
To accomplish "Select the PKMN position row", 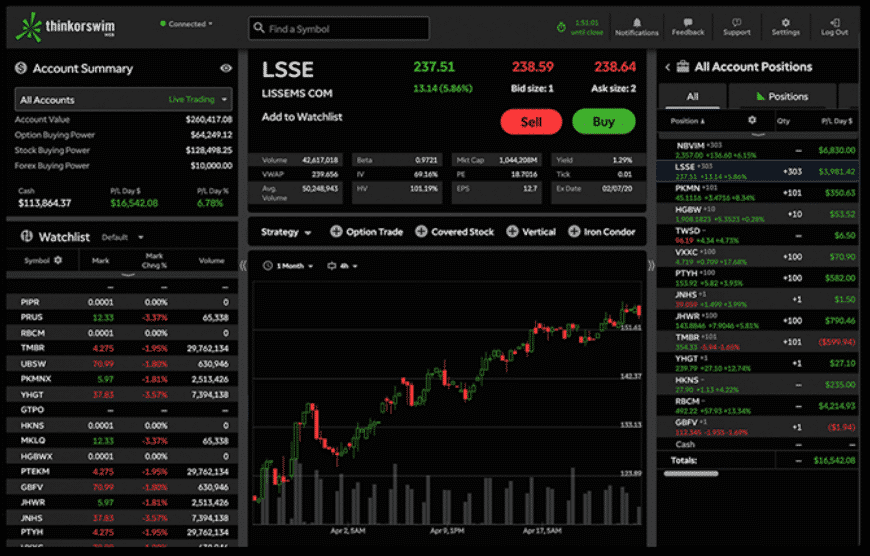I will pyautogui.click(x=757, y=193).
